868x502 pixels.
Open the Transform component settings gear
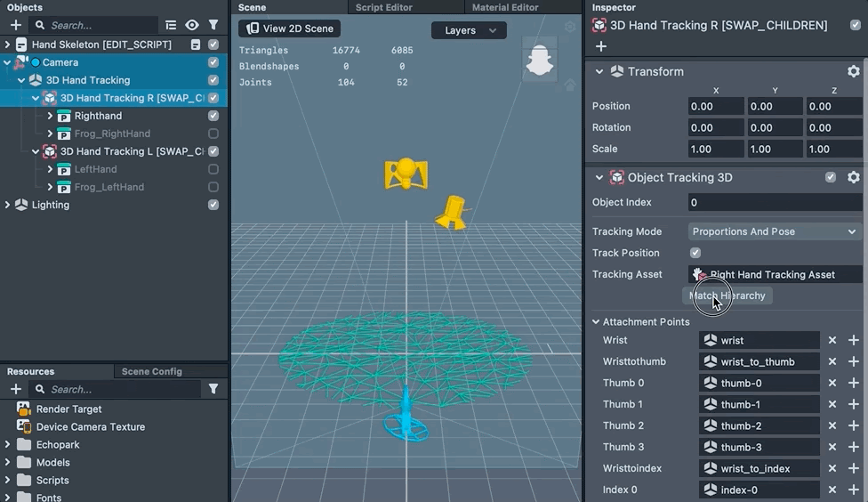click(853, 71)
